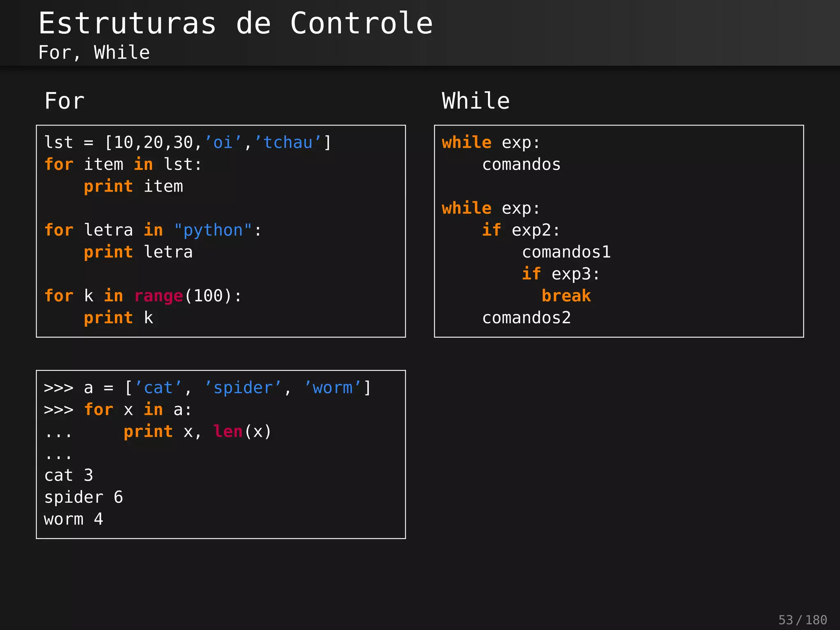
Task: Click the line 'print x, len(x)'
Action: (x=198, y=431)
